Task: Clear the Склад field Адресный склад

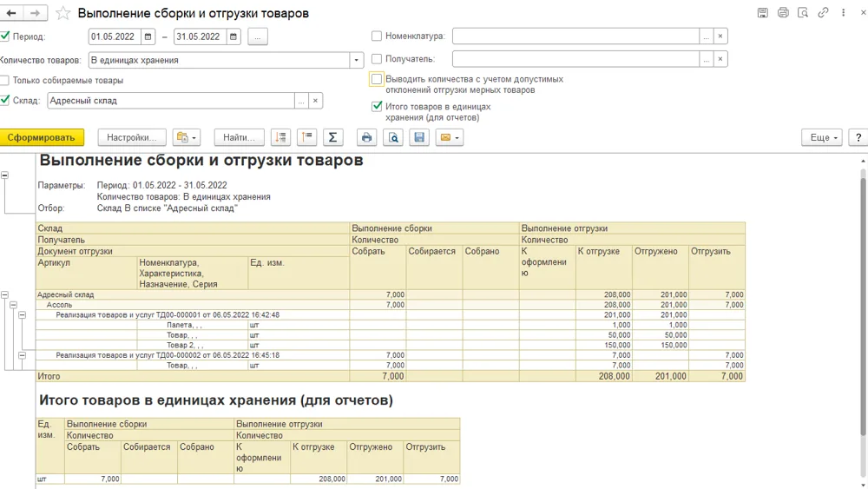Action: pos(316,100)
